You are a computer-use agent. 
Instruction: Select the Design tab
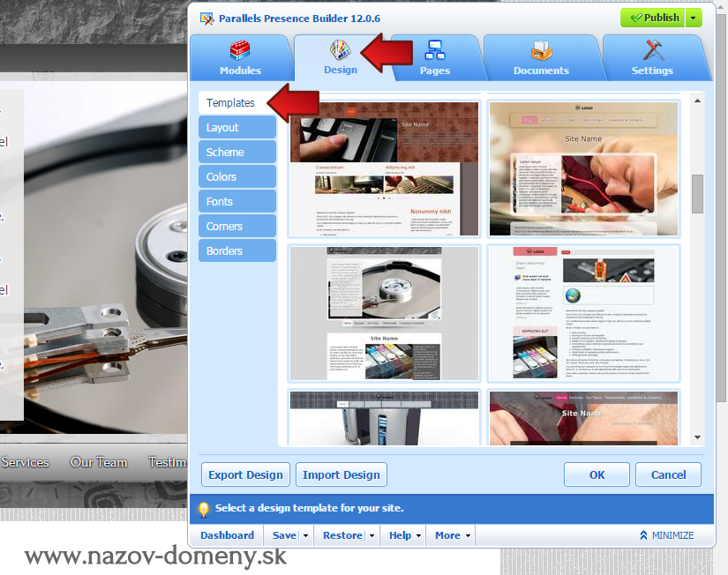tap(341, 58)
